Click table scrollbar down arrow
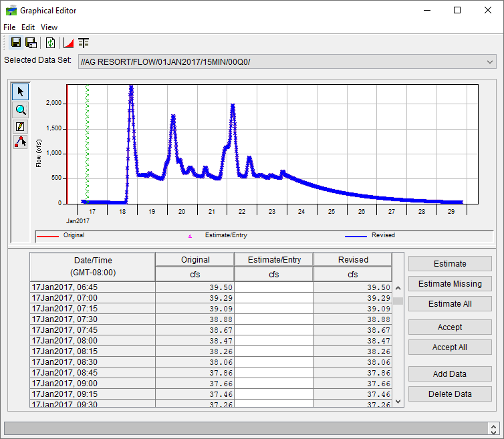This screenshot has height=439, width=504. pos(398,402)
